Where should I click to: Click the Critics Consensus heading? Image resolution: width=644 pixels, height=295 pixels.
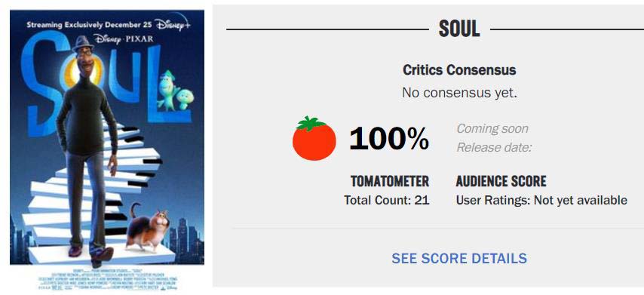(x=459, y=70)
